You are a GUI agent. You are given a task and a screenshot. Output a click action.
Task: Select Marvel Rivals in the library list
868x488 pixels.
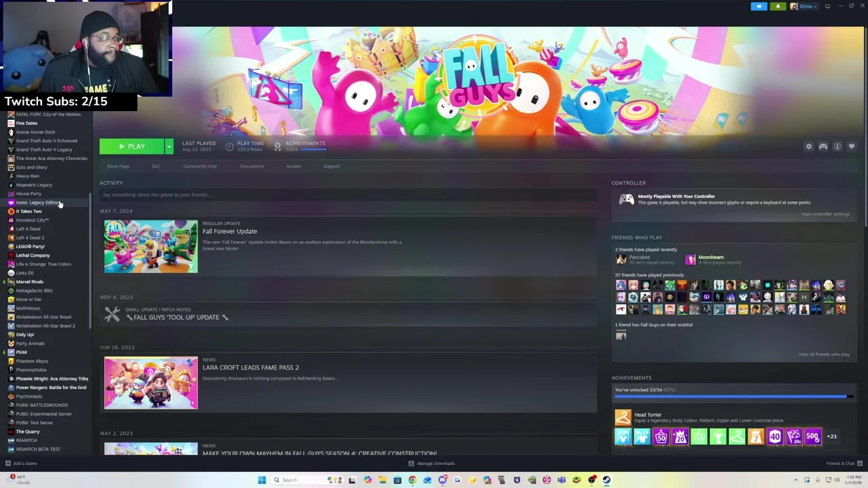pyautogui.click(x=29, y=282)
